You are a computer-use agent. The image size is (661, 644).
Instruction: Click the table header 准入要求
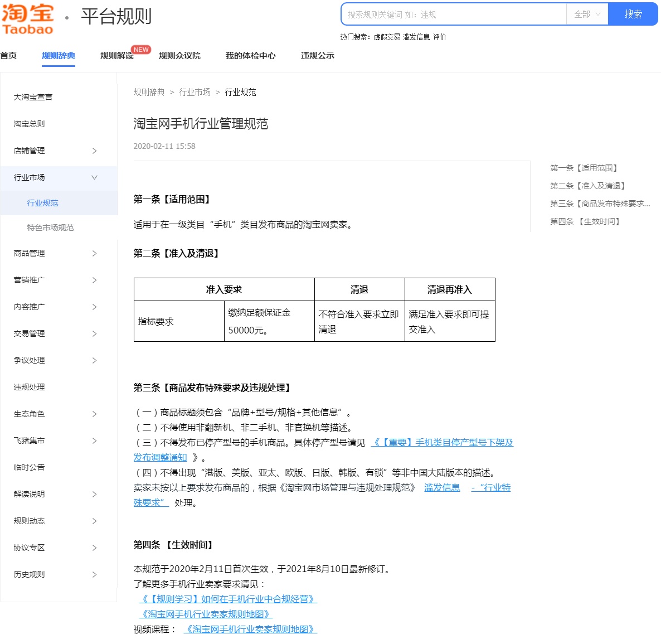point(224,289)
